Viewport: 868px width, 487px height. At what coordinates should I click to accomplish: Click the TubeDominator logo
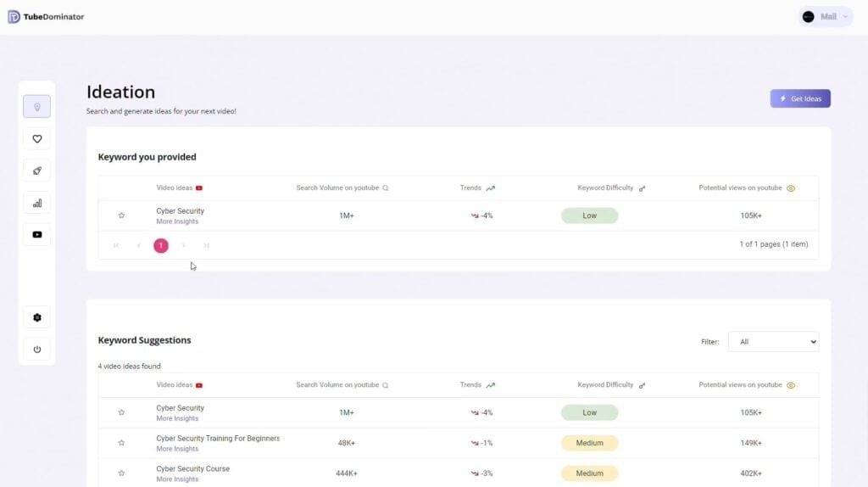tap(46, 17)
